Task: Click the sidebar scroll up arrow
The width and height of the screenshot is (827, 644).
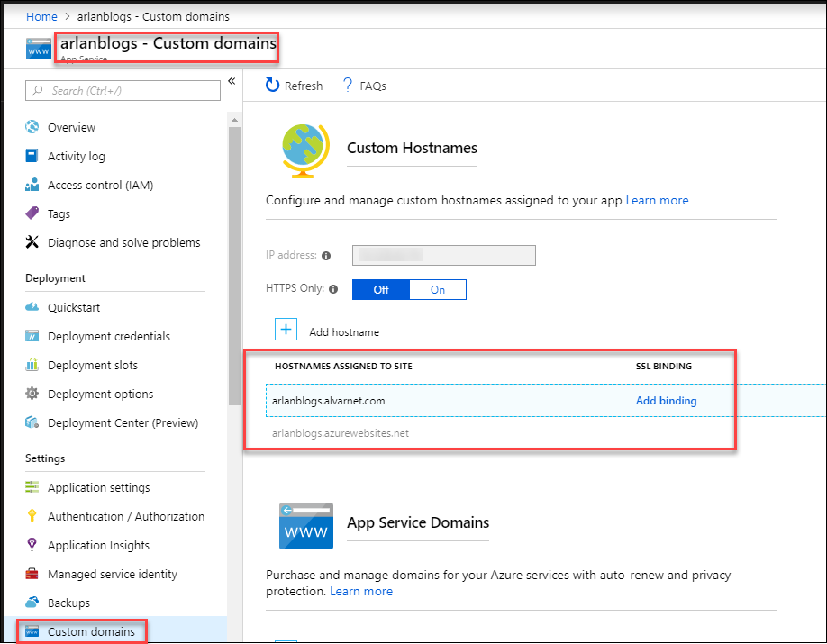Action: (x=235, y=121)
